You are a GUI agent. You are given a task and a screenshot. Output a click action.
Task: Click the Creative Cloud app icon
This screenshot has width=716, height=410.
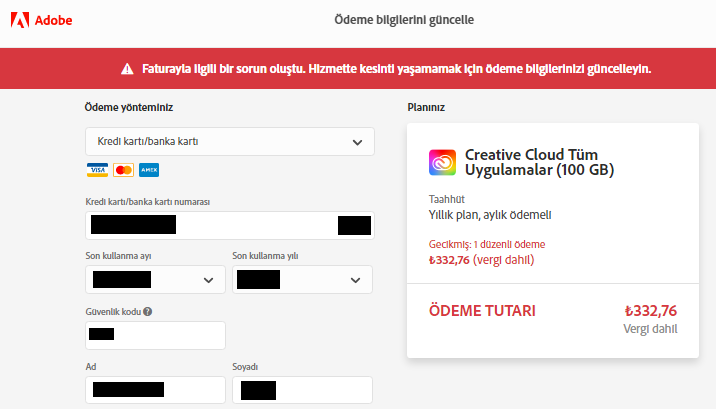coord(442,162)
